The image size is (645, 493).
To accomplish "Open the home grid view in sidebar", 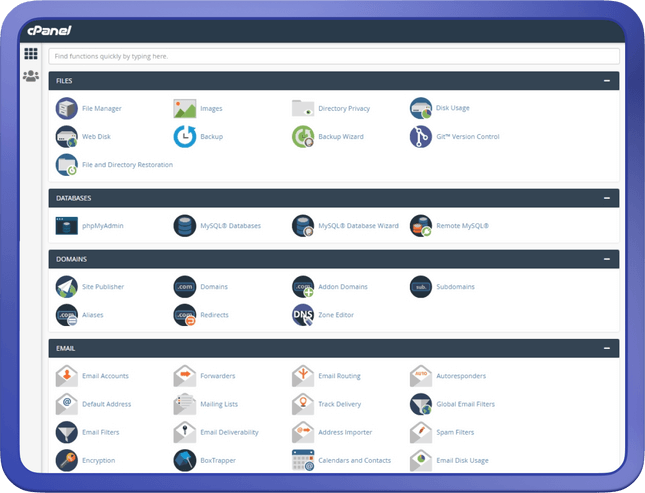I will tap(31, 54).
